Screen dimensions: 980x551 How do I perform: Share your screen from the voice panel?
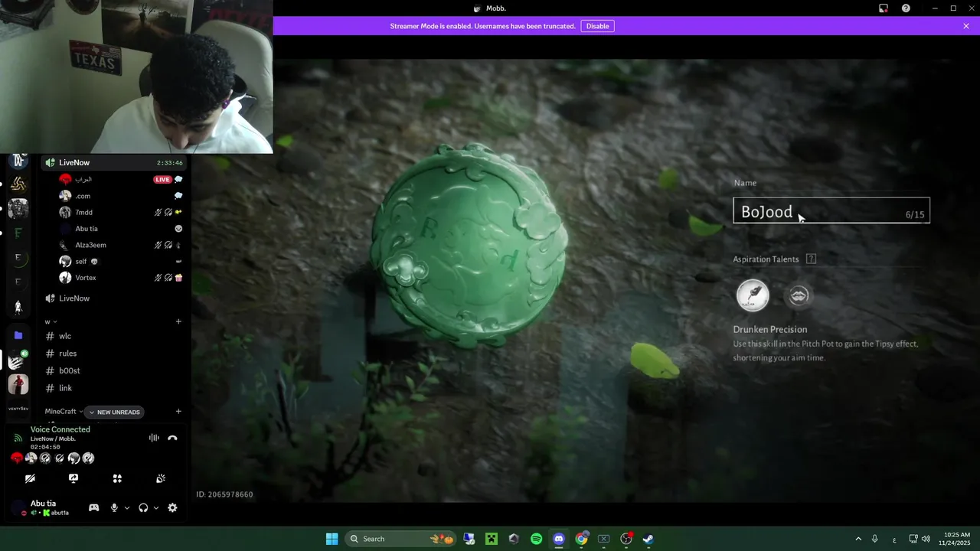click(x=73, y=478)
